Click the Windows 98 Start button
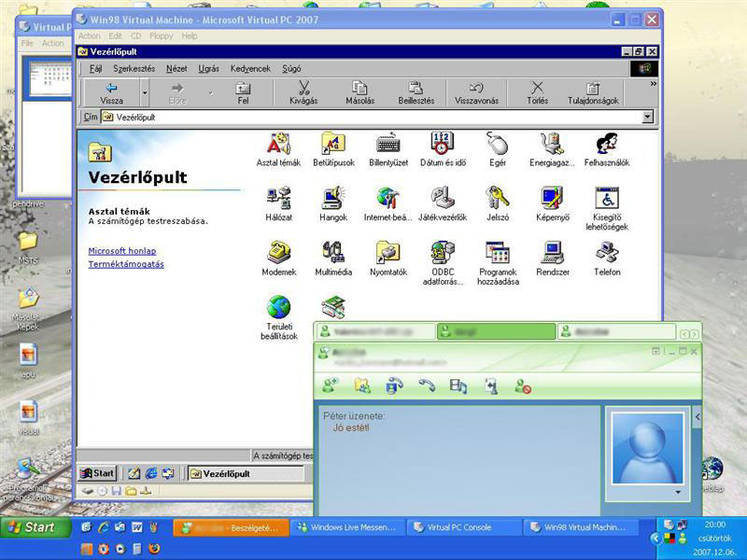747x560 pixels. 97,473
